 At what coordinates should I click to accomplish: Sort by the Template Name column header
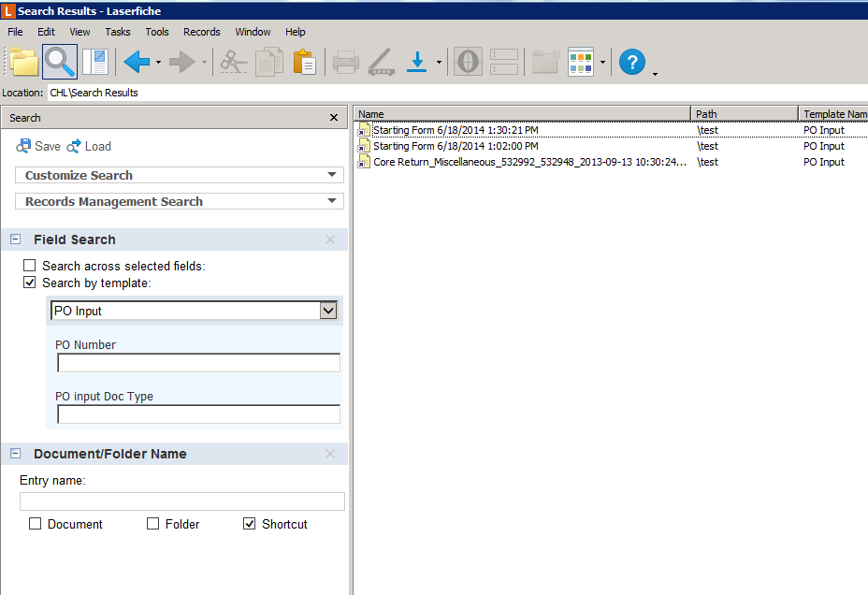(x=833, y=113)
